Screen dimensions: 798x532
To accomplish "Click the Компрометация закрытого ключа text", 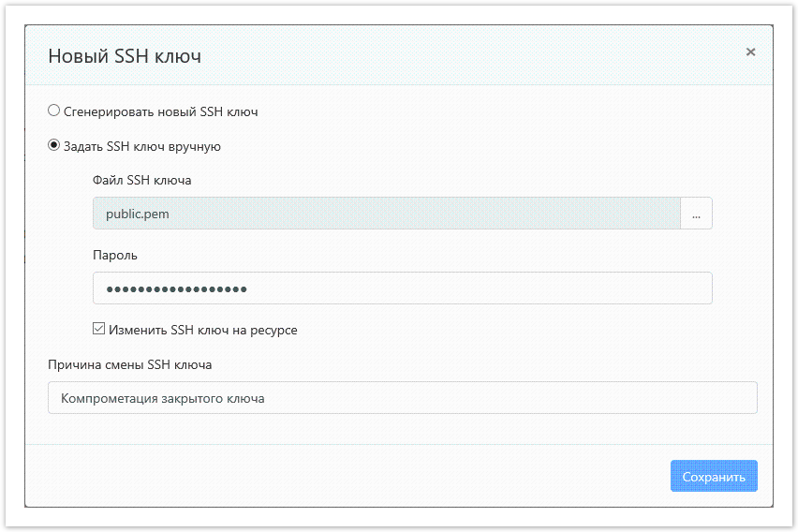I will (x=163, y=398).
